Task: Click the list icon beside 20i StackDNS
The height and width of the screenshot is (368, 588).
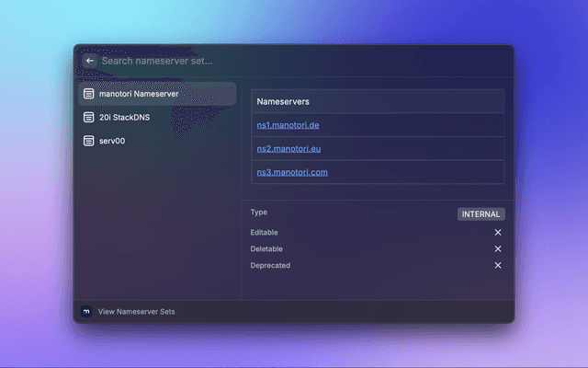Action: 89,118
